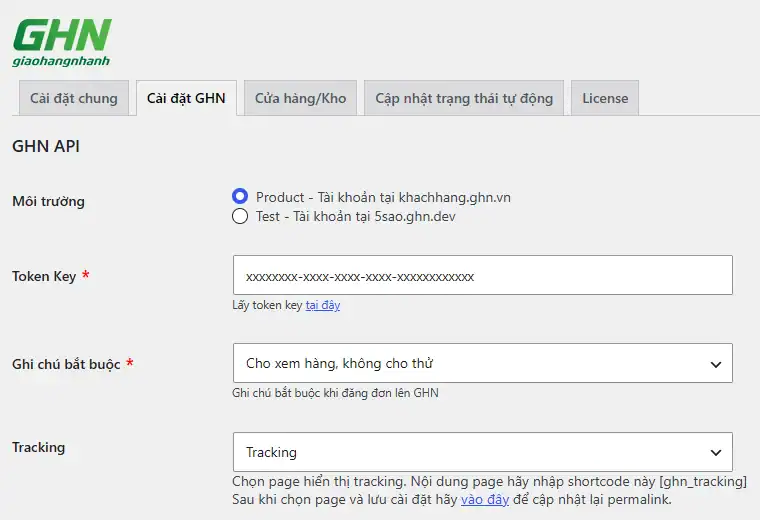760x520 pixels.
Task: Open the Cài đặt chung tab
Action: 74,98
